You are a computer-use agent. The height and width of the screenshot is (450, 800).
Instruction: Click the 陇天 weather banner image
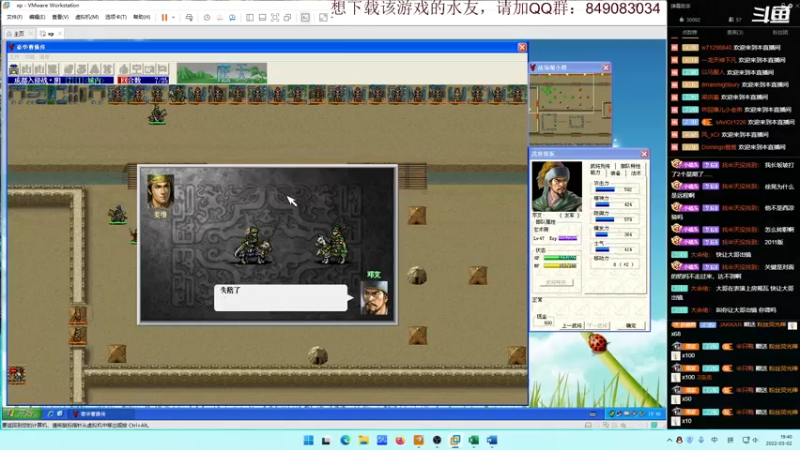tap(221, 73)
